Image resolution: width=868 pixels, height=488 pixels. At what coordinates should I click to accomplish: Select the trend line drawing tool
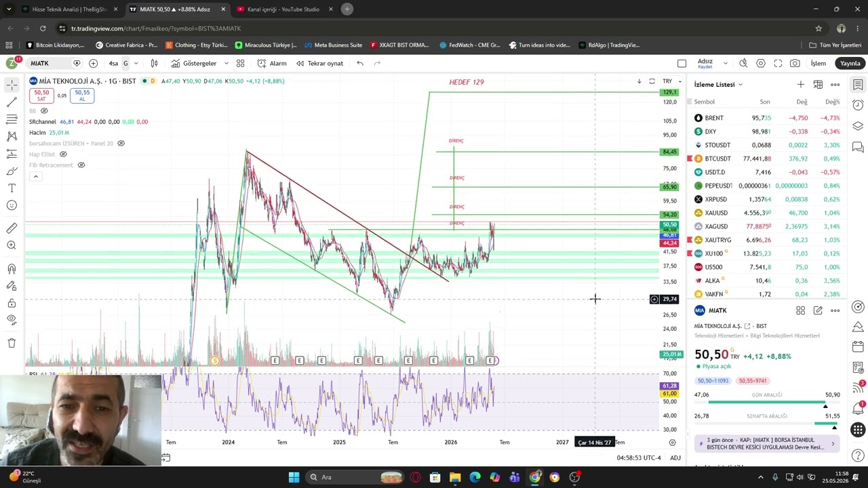click(x=12, y=102)
